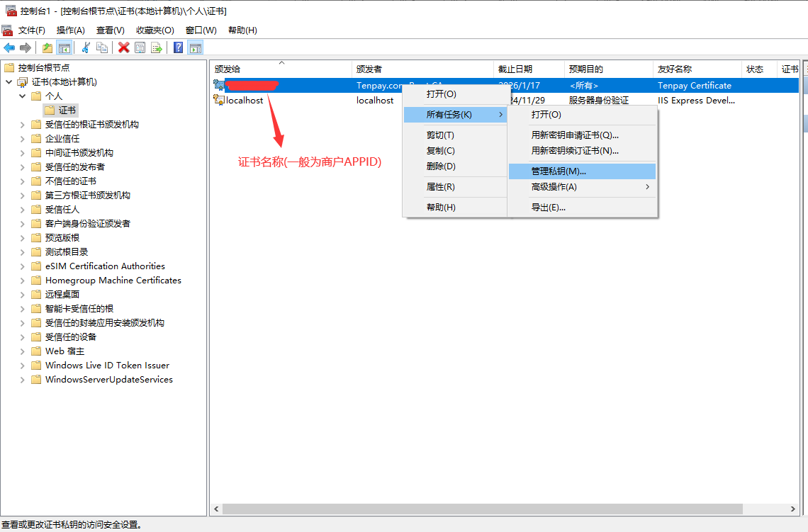Click the 个人 folder icon
The image size is (808, 532).
pyautogui.click(x=36, y=96)
